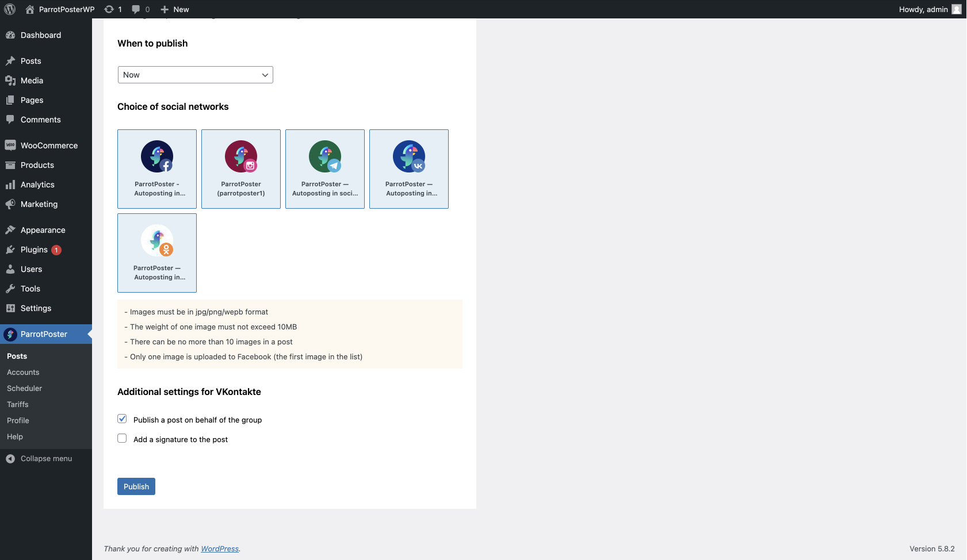Image resolution: width=967 pixels, height=560 pixels.
Task: Open Scheduler submenu item
Action: [24, 389]
